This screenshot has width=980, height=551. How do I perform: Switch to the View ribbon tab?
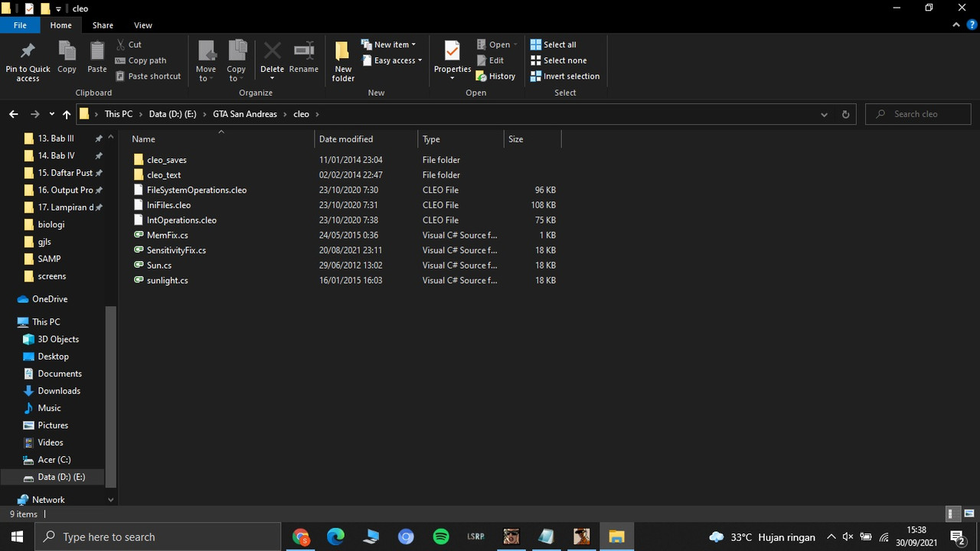click(142, 25)
